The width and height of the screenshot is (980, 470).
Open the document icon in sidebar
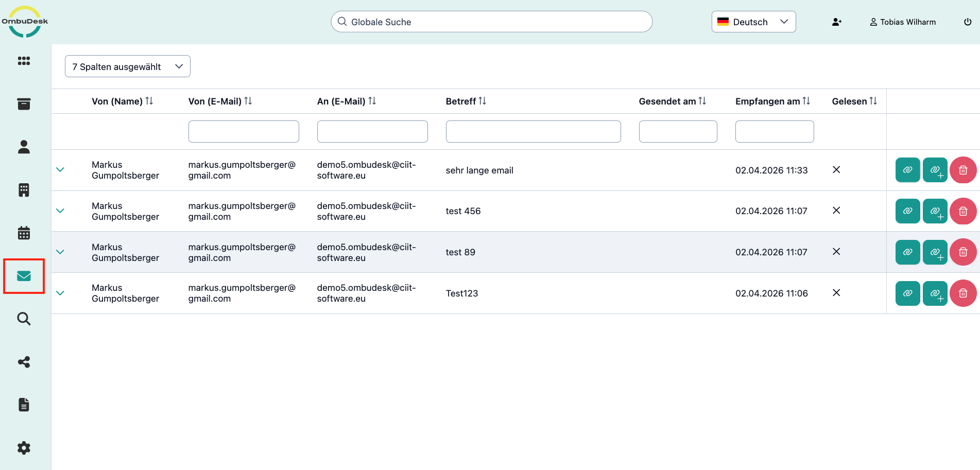pos(24,405)
